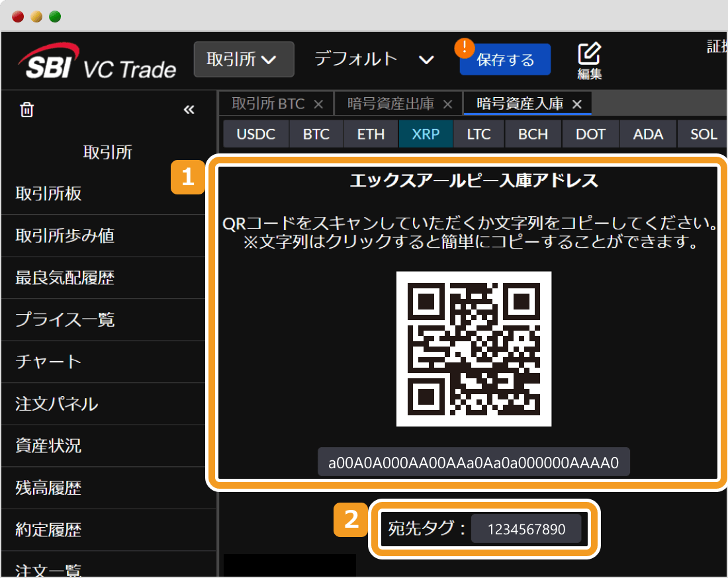Click the trash can icon in sidebar
Screen dimensions: 728x578
(26, 110)
